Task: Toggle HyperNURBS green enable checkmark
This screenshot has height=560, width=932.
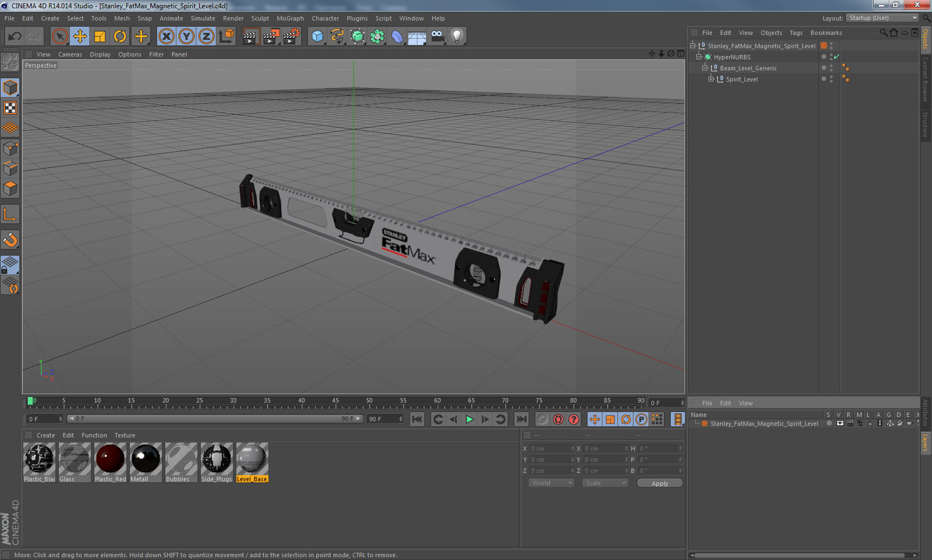Action: pos(837,57)
